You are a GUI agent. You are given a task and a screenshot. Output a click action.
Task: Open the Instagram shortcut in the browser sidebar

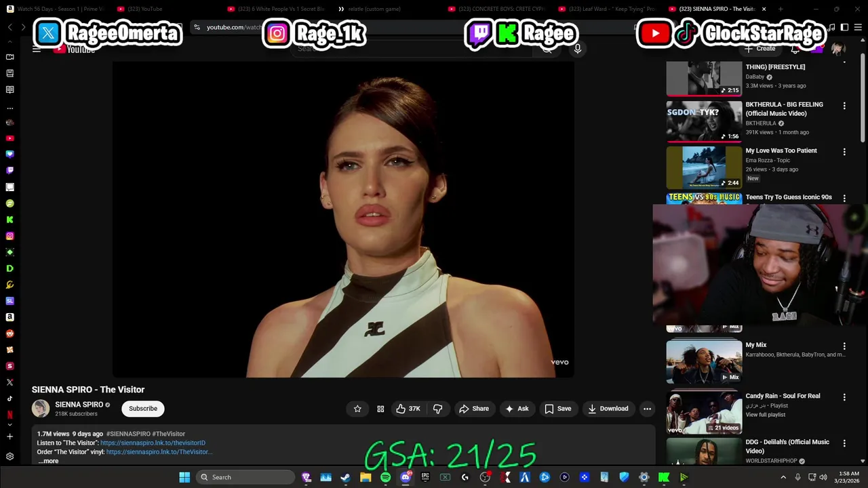(9, 236)
